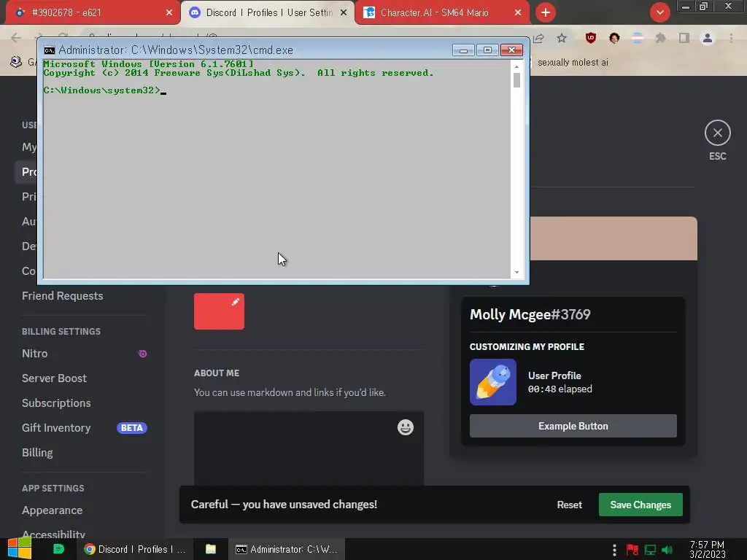Close the Character.AI browser tab
The width and height of the screenshot is (747, 560).
coord(518,13)
